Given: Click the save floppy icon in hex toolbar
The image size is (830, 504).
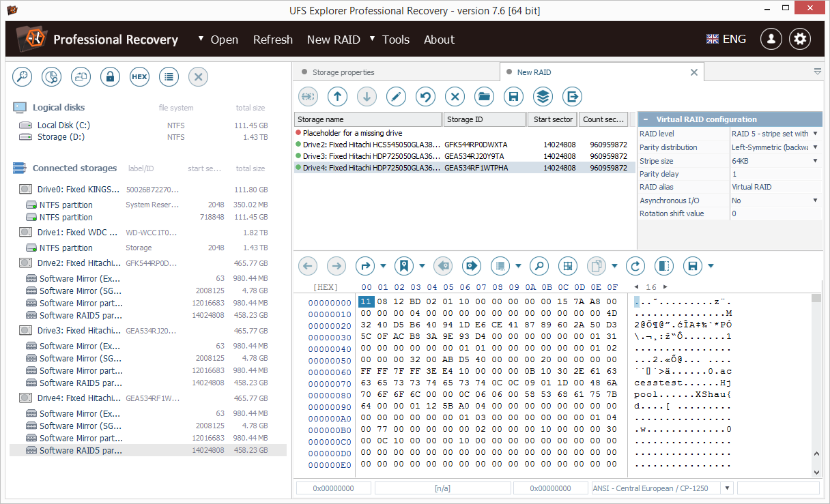Looking at the screenshot, I should (x=693, y=266).
